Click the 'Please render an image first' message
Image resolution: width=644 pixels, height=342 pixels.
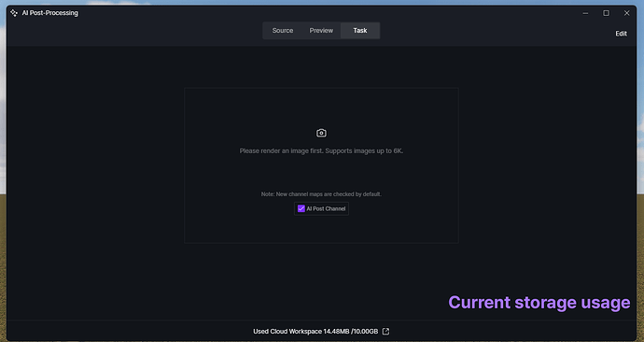pos(281,150)
